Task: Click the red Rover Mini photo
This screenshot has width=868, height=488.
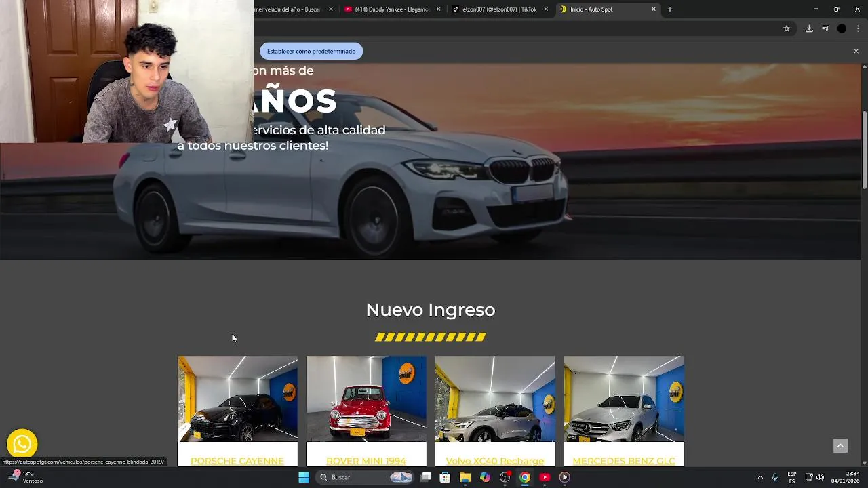Action: (x=366, y=399)
